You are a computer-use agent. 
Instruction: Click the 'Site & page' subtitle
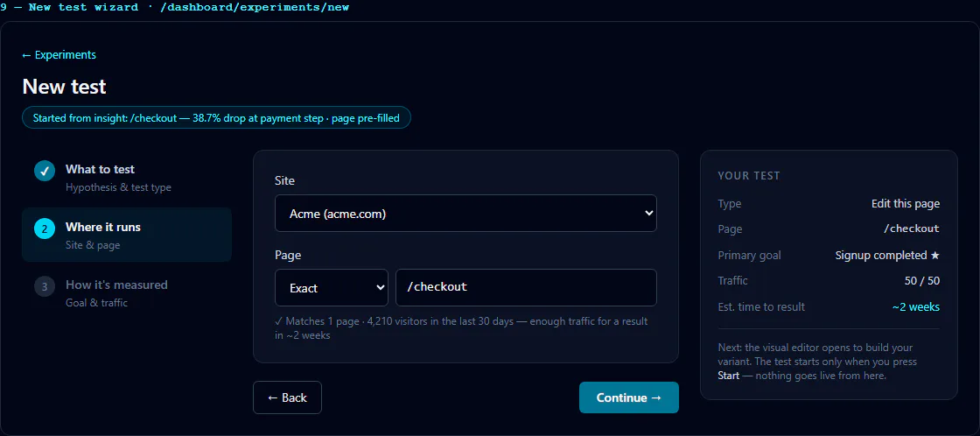click(93, 245)
